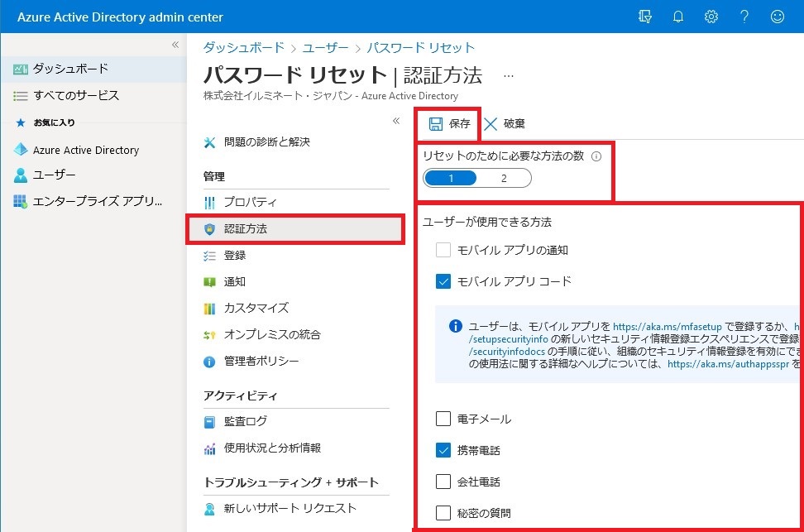
Task: Click Azure Active Directory admin center title
Action: 120,17
